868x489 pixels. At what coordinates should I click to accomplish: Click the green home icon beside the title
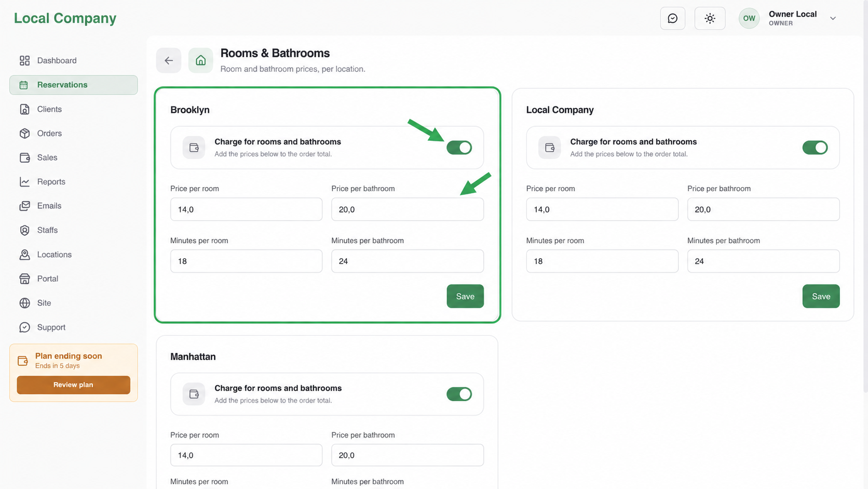[200, 60]
